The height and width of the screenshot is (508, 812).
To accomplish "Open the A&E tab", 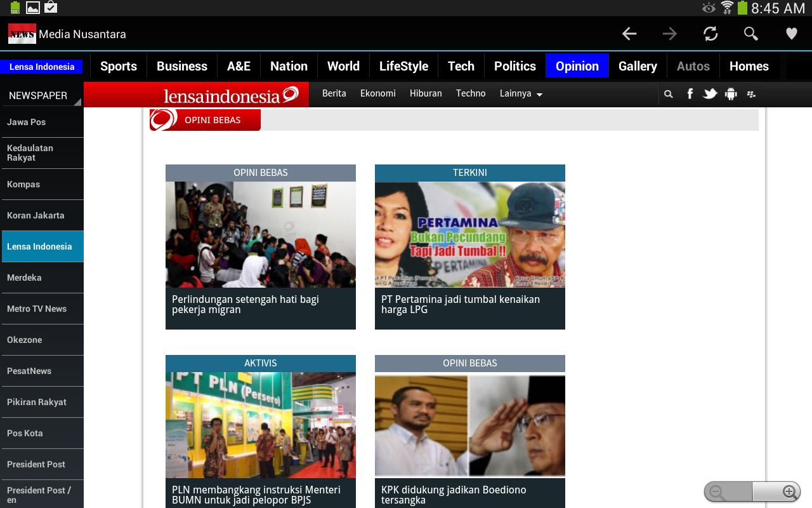I will tap(239, 66).
